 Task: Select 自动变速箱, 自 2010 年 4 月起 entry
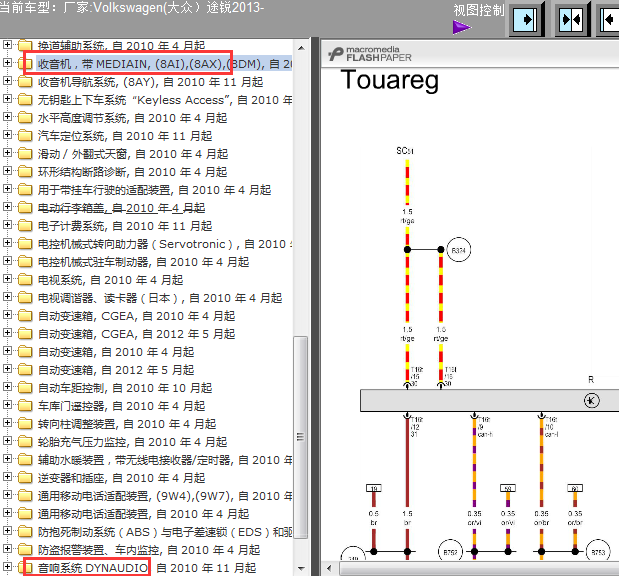(x=116, y=352)
